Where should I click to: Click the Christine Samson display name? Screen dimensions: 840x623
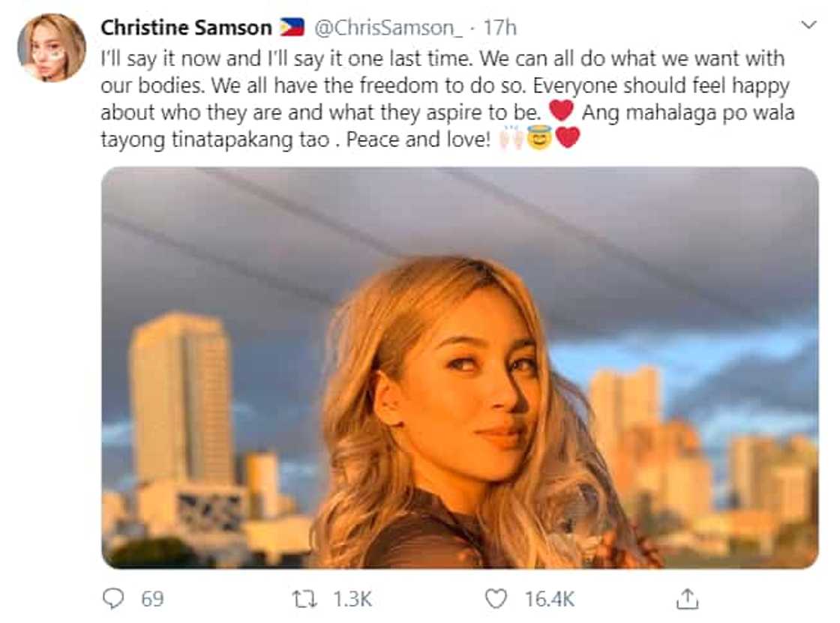click(x=186, y=28)
